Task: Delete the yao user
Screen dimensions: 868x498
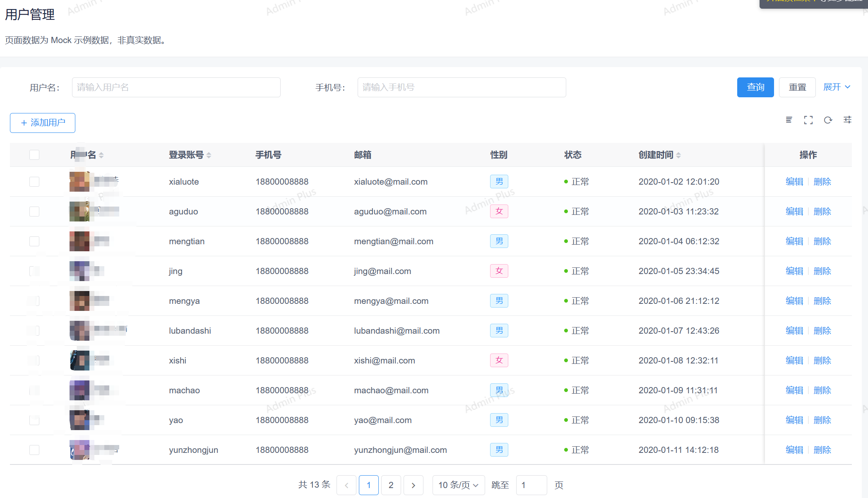Action: pyautogui.click(x=822, y=420)
